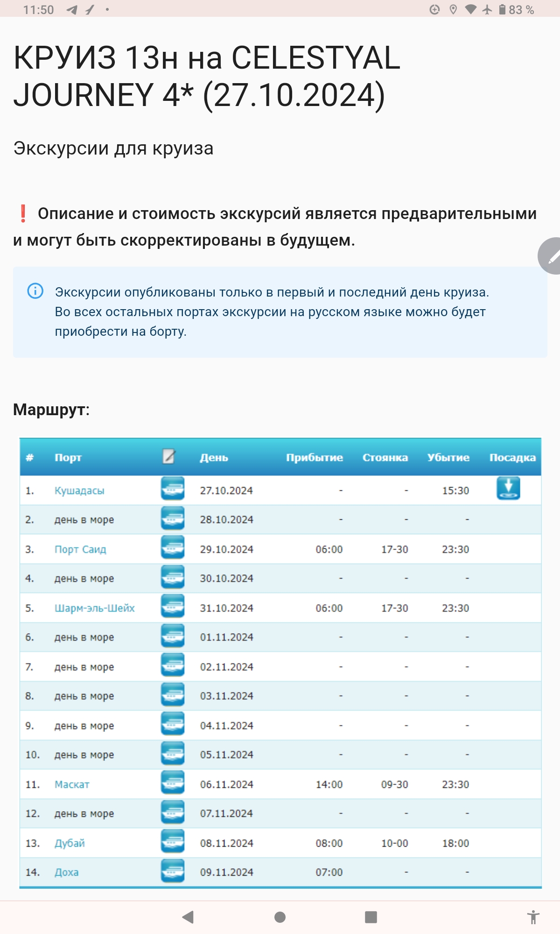This screenshot has width=560, height=934.
Task: Tap the Android home navigation button
Action: (280, 917)
